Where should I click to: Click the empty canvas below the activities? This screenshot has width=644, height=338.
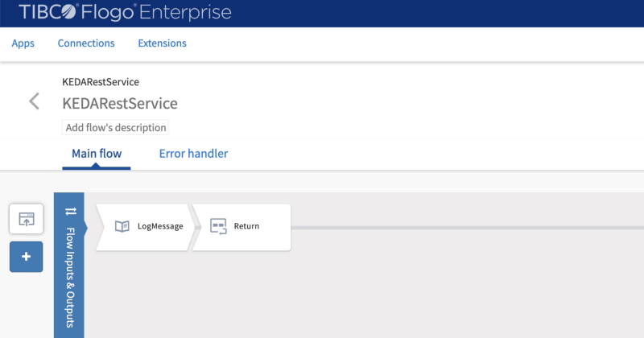362,298
